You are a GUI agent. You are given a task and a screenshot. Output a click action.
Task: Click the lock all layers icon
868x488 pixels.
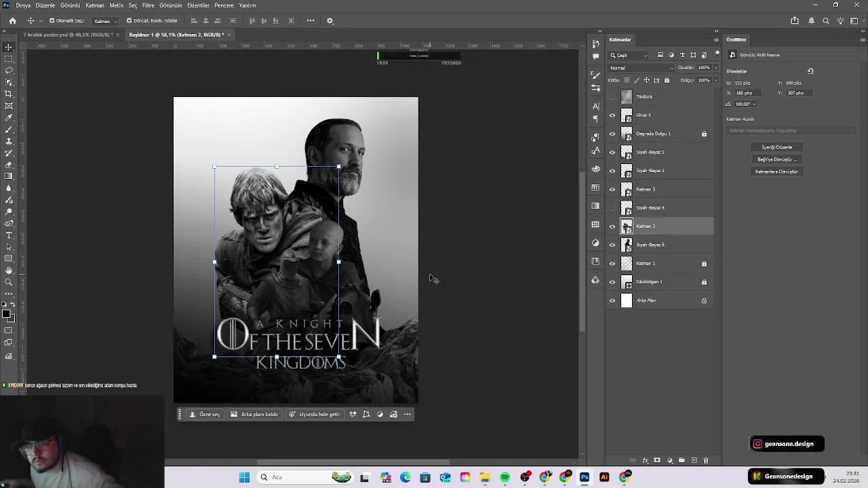click(667, 80)
